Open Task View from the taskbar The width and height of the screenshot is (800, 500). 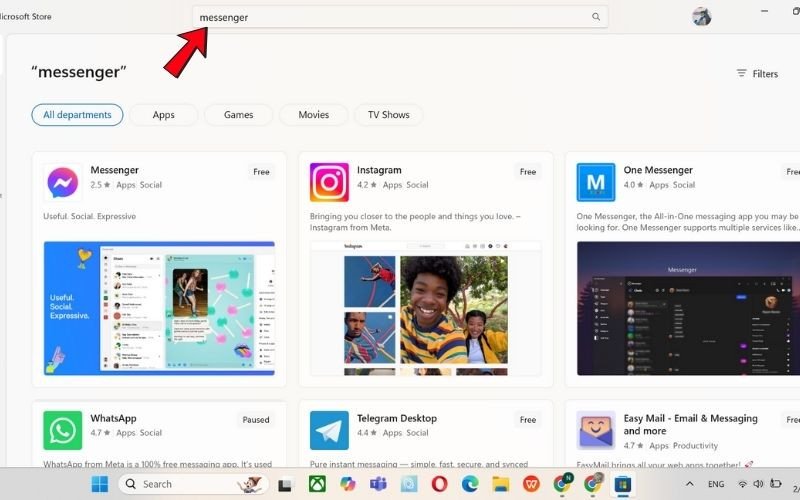(x=285, y=484)
